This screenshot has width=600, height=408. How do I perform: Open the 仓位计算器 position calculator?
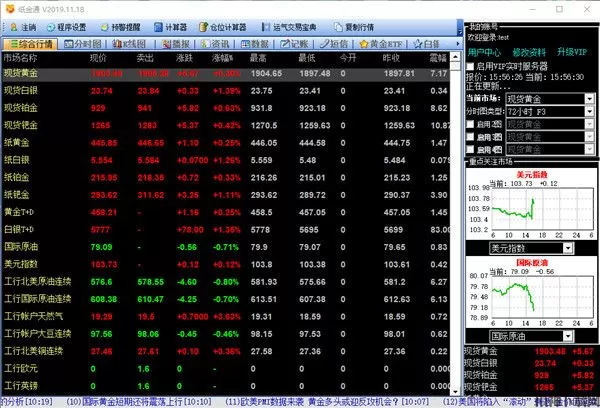click(x=223, y=27)
